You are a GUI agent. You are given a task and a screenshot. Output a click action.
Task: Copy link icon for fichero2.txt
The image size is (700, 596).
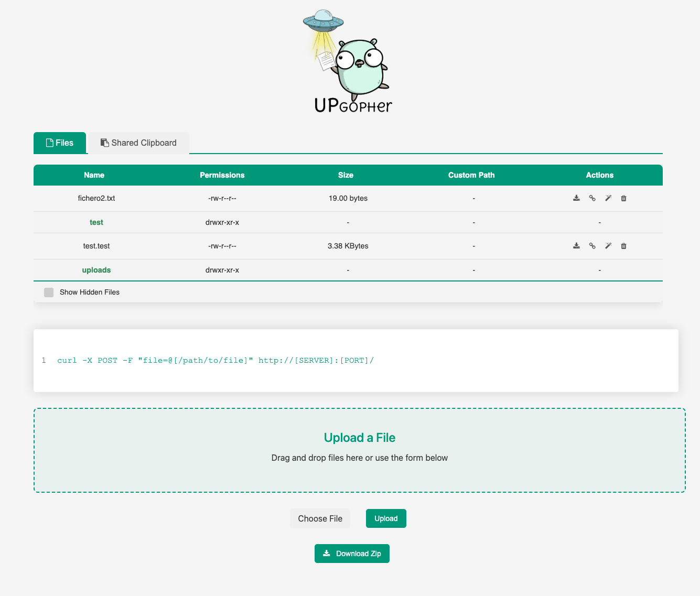(x=592, y=198)
